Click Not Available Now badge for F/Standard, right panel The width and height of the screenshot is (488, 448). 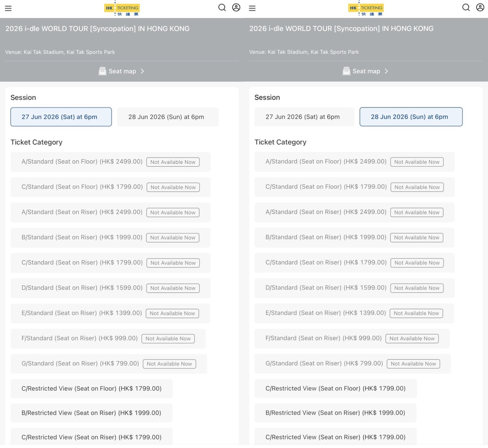(412, 339)
